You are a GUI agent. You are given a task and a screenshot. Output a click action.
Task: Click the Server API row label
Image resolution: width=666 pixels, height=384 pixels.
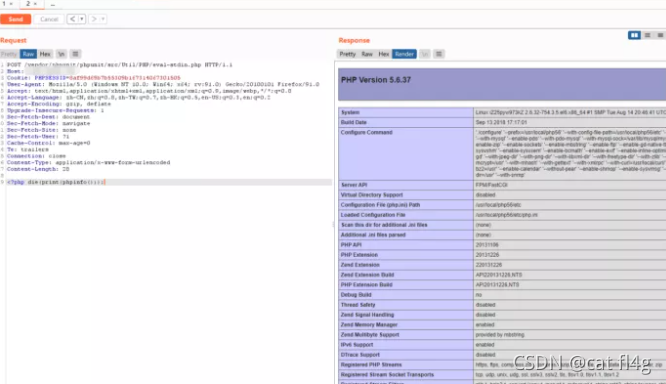(354, 185)
